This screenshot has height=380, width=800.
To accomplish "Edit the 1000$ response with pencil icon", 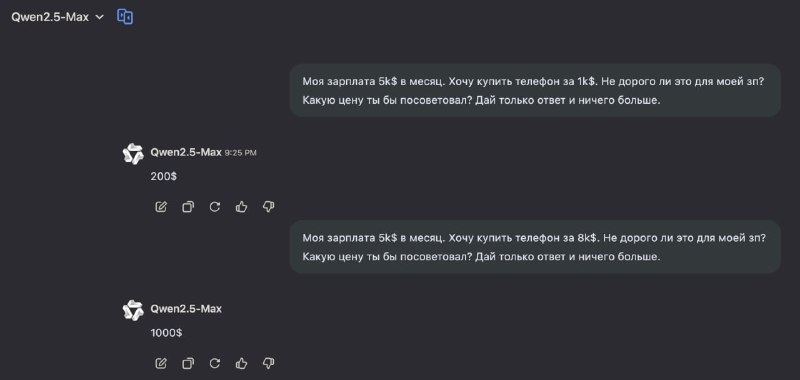I will (x=161, y=363).
